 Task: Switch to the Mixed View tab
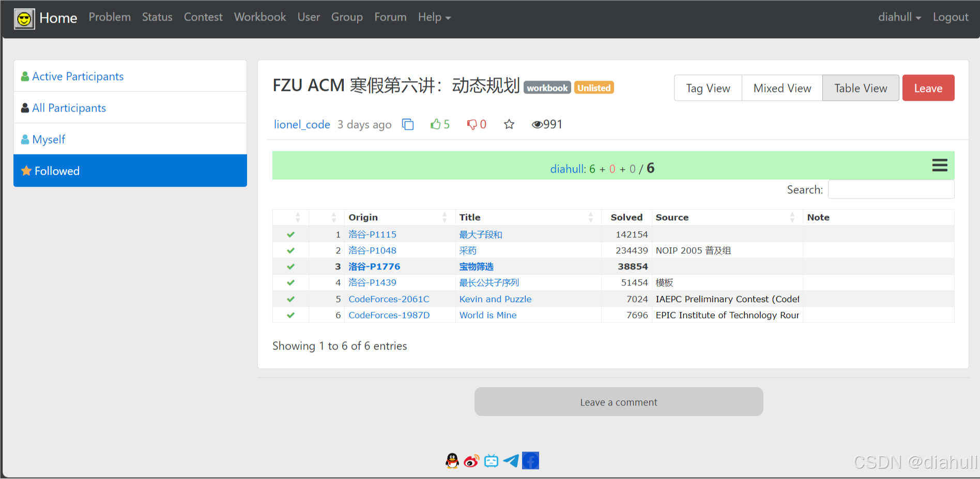coord(782,88)
